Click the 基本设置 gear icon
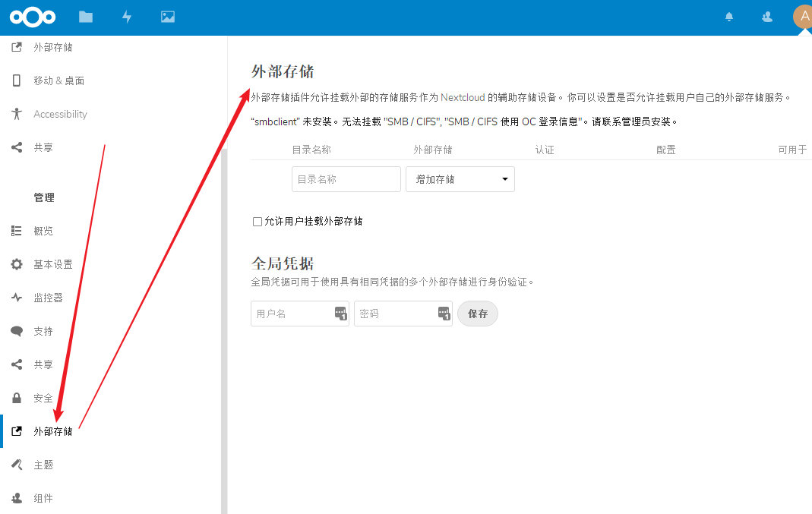 pyautogui.click(x=17, y=264)
